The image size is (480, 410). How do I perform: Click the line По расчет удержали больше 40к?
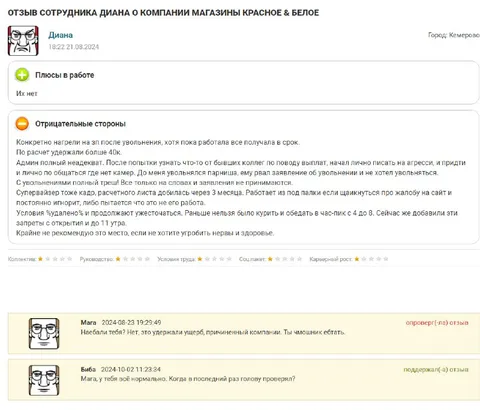(x=69, y=152)
